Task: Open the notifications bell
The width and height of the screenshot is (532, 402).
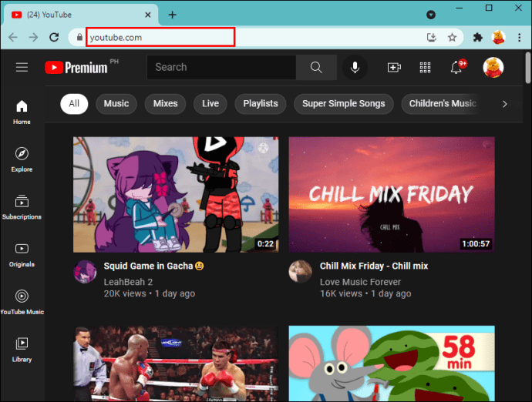Action: [x=456, y=67]
